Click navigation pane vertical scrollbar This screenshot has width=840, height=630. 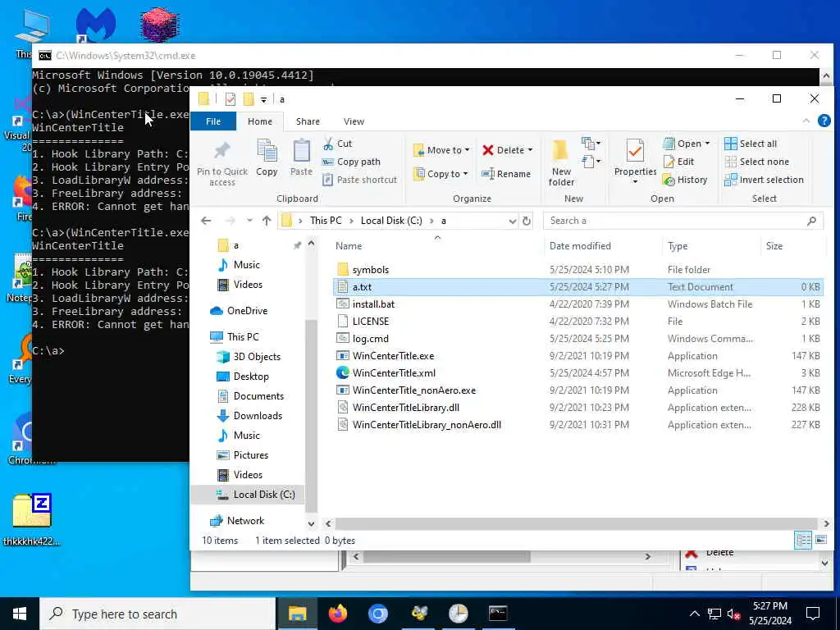pyautogui.click(x=311, y=416)
